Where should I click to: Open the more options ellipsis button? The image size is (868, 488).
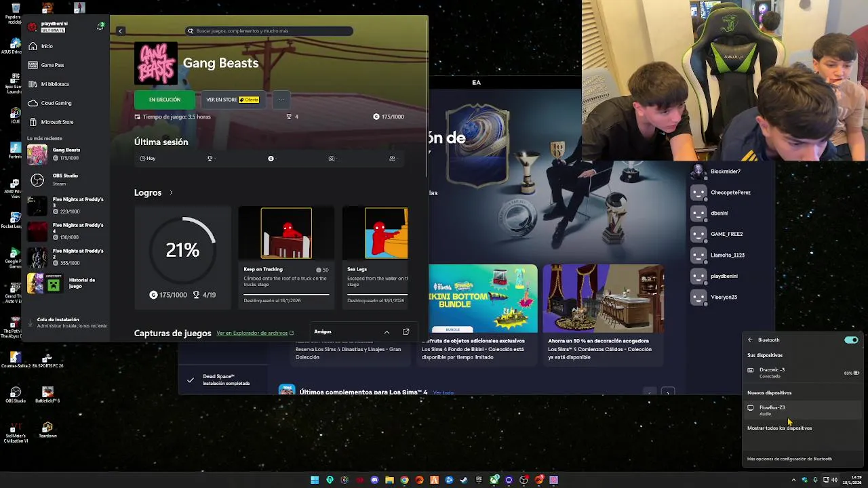tap(281, 100)
